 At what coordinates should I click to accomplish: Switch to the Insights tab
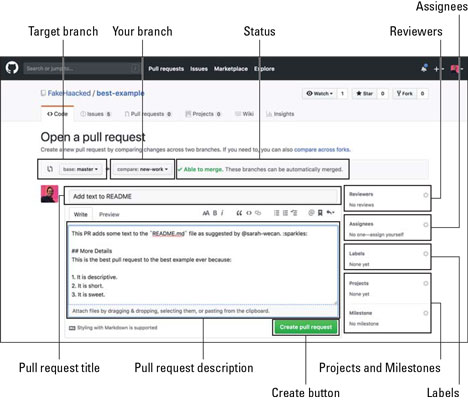pos(280,114)
